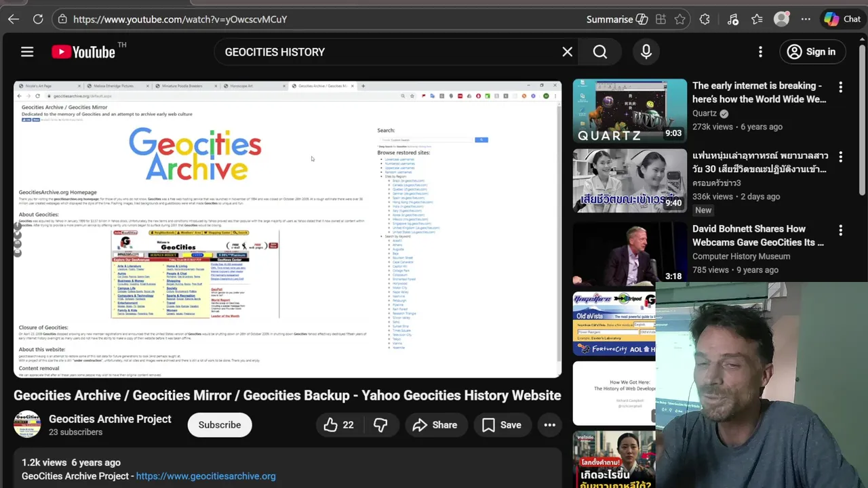Save the video to a playlist
Image resolution: width=868 pixels, height=488 pixels.
(x=501, y=425)
